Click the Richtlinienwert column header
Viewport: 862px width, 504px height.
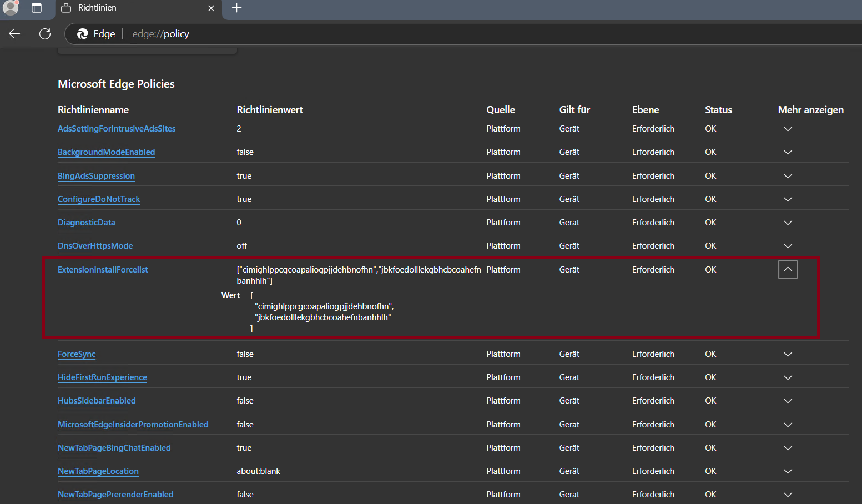click(x=270, y=110)
